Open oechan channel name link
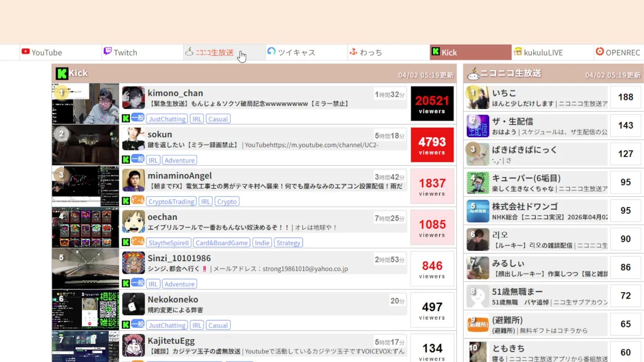Image resolution: width=644 pixels, height=362 pixels. pyautogui.click(x=162, y=217)
